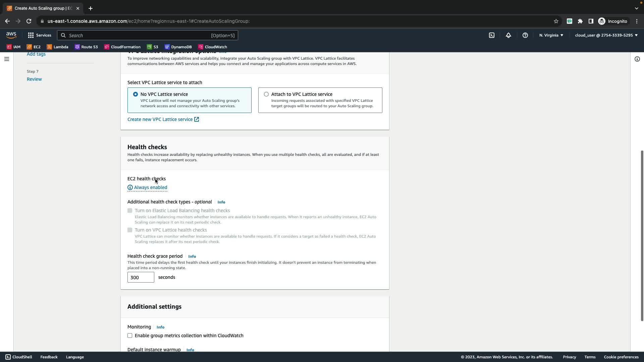Select the No VPC Lattice service option
The image size is (644, 362).
pos(136,94)
